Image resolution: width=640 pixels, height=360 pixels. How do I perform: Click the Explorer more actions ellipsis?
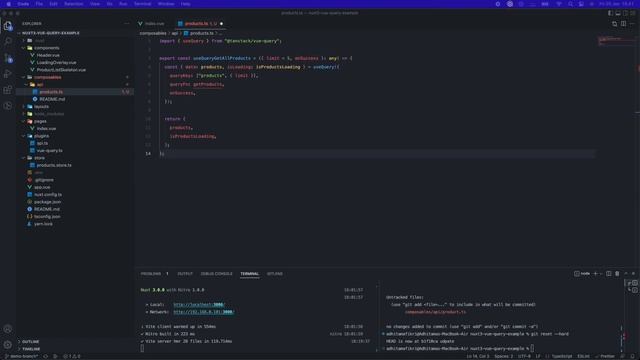pyautogui.click(x=127, y=24)
